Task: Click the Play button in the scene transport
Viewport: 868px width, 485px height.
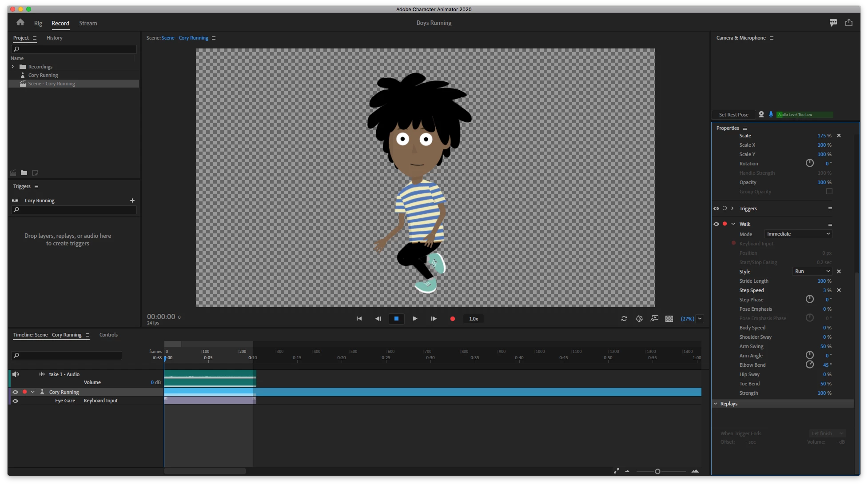Action: pyautogui.click(x=415, y=319)
